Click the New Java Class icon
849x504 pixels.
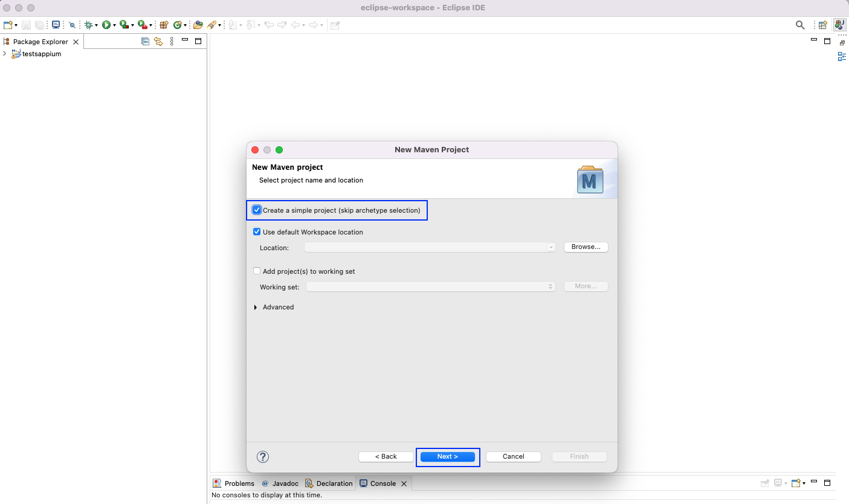[x=178, y=25]
